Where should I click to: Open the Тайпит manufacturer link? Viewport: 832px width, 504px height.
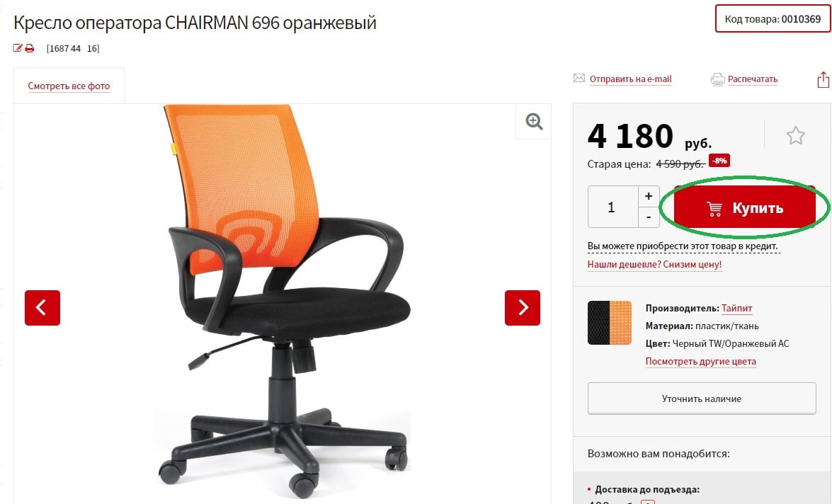(x=736, y=308)
